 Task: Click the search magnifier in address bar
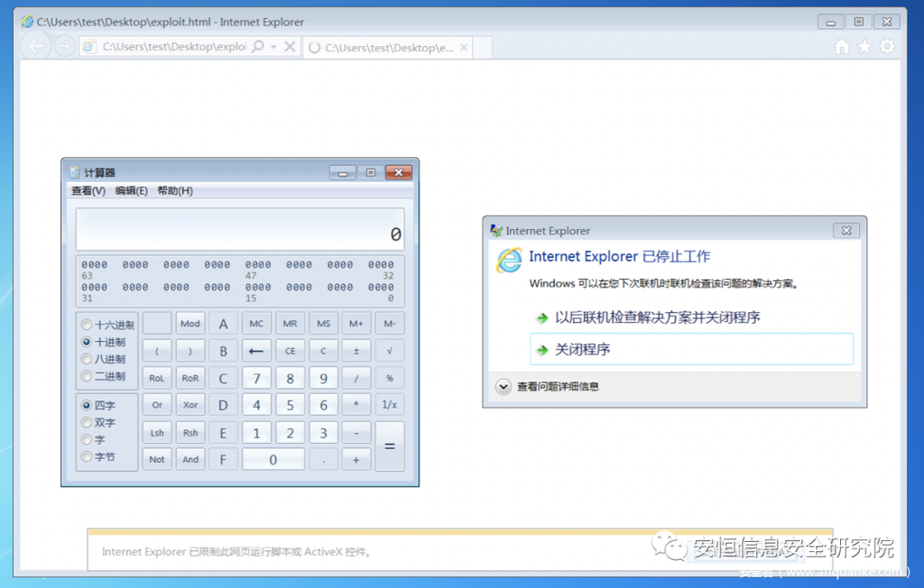pos(258,47)
